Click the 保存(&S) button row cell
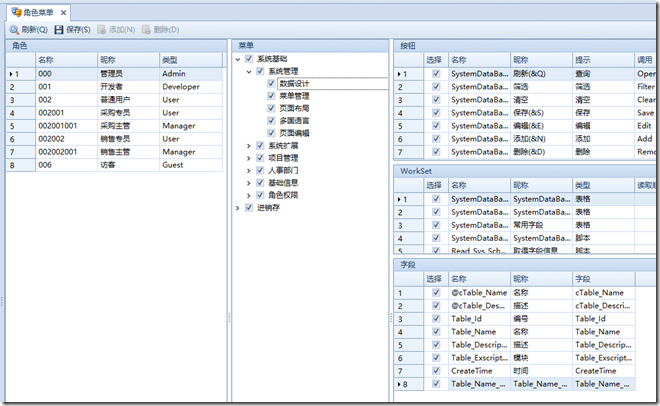Viewport: 660px width, 406px height. tap(541, 113)
